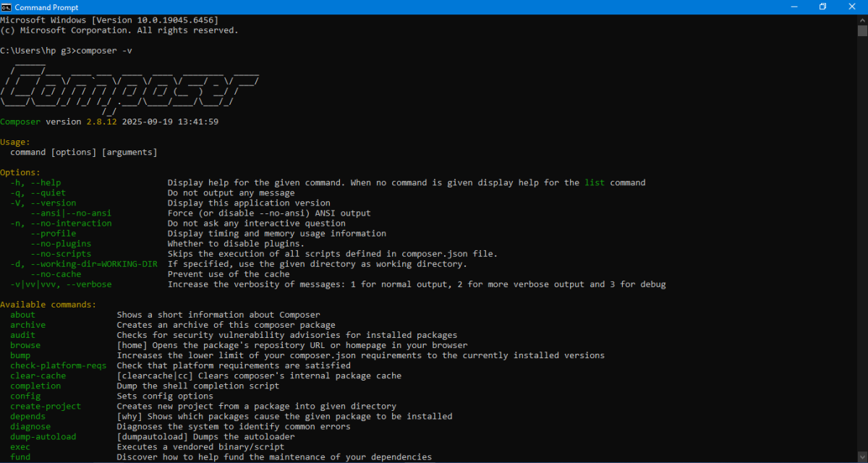Click the scrollbar up arrow
Image resolution: width=868 pixels, height=463 pixels.
click(x=861, y=19)
